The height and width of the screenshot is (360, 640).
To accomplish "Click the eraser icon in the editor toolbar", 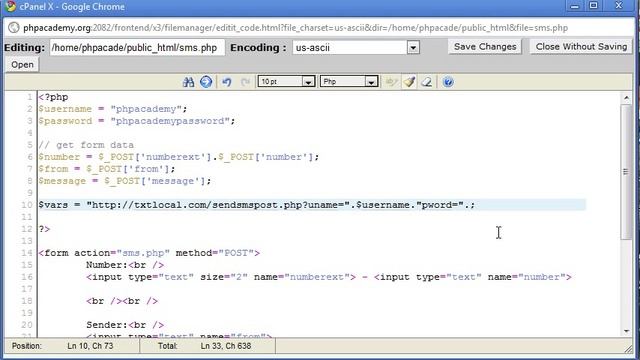I will 427,82.
